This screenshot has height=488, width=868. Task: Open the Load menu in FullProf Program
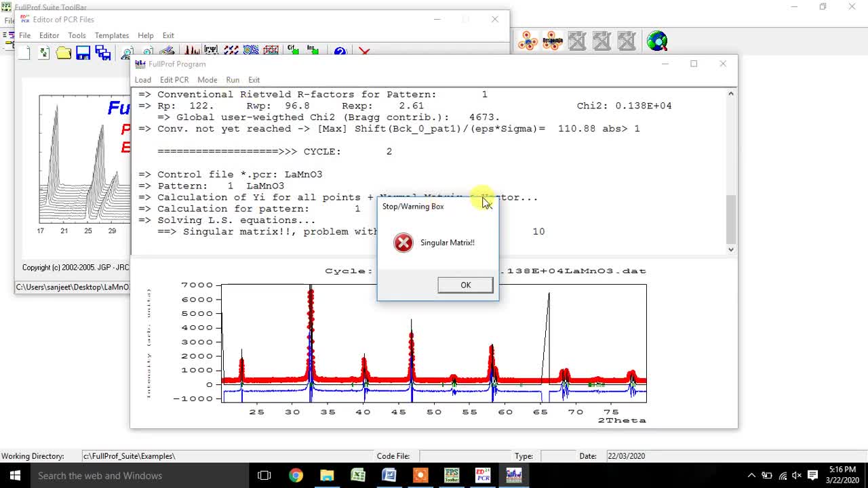coord(143,80)
